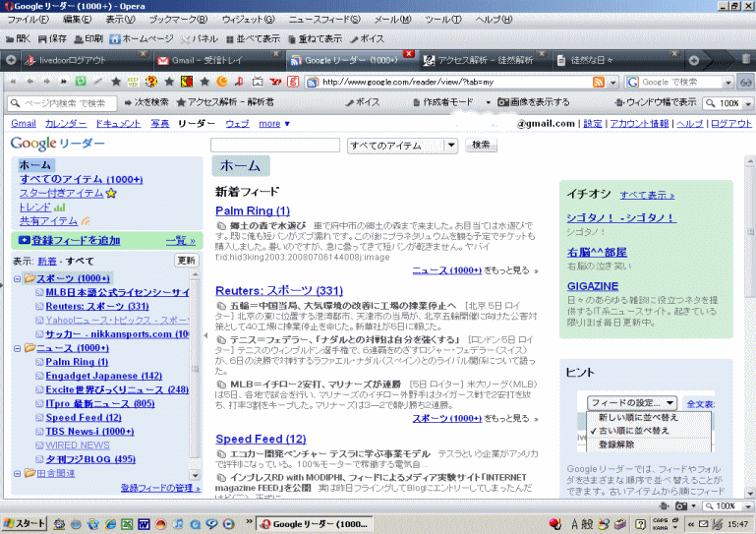The image size is (756, 534).
Task: Click the 更新 refresh button in sidebar
Action: click(x=186, y=261)
